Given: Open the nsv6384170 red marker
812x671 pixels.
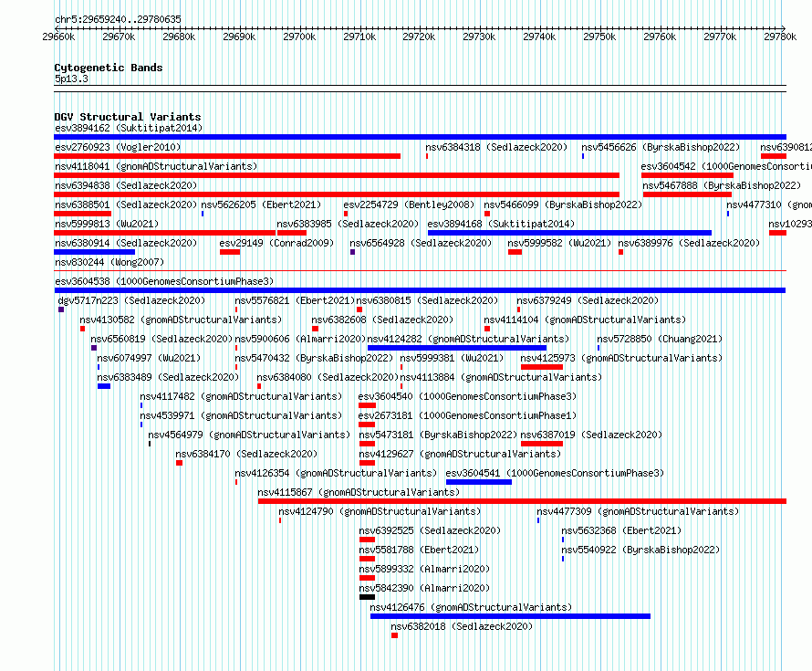Looking at the screenshot, I should coord(179,463).
